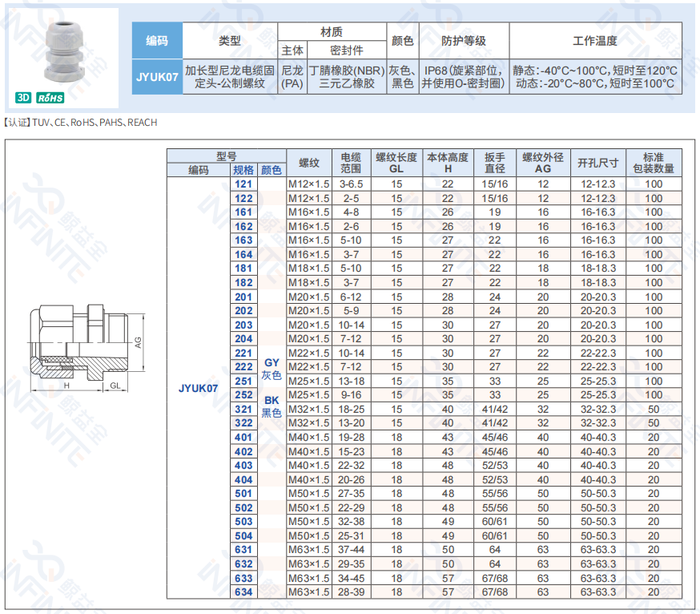Click cable range 28-39 in row 634
The width and height of the screenshot is (700, 614).
(x=351, y=592)
